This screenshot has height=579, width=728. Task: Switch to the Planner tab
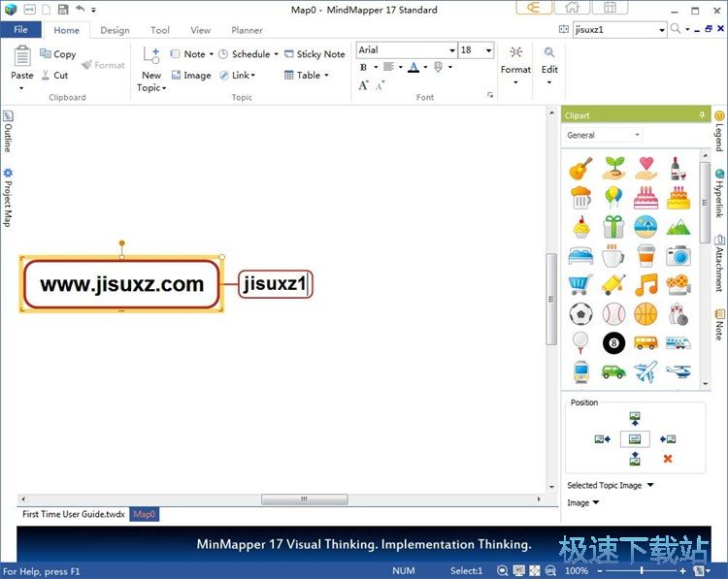(x=247, y=30)
